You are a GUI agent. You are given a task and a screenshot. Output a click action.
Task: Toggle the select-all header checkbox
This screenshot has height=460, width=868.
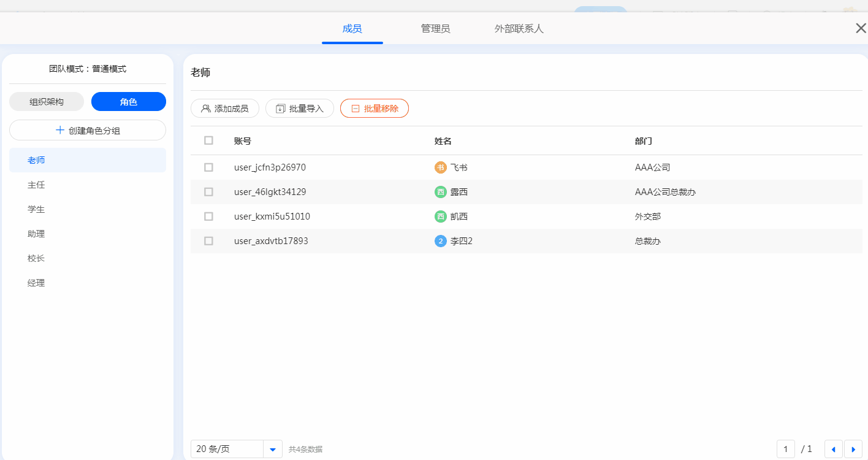208,140
